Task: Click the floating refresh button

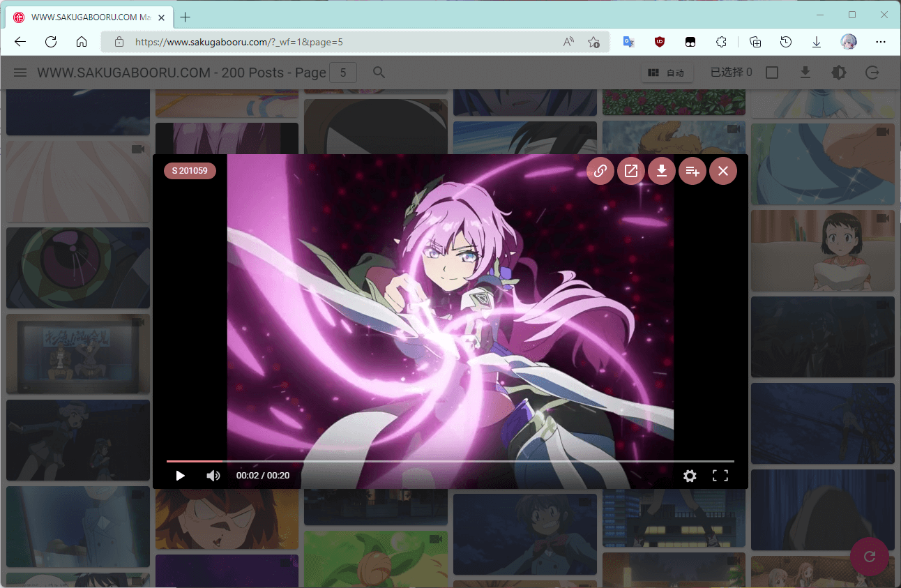Action: pos(869,557)
